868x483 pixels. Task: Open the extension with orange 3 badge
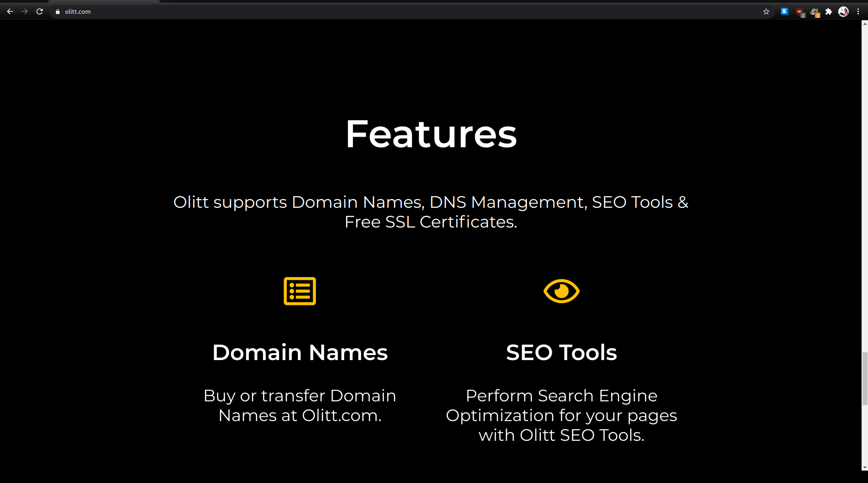(815, 12)
